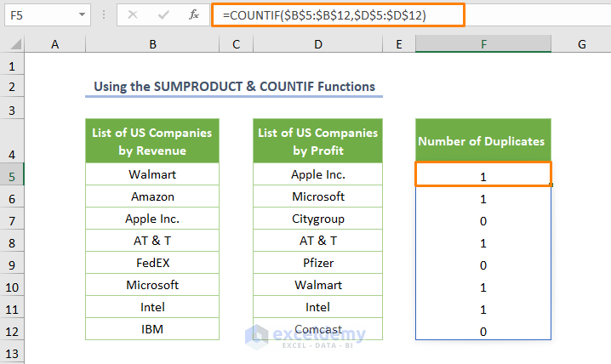
Task: Select row 12 header
Action: pos(12,329)
